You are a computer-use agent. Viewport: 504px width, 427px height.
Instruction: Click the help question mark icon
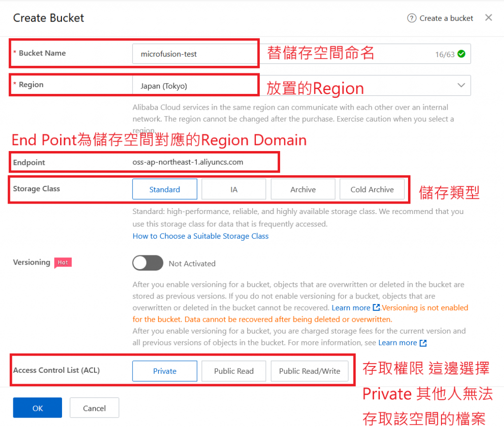pyautogui.click(x=411, y=18)
